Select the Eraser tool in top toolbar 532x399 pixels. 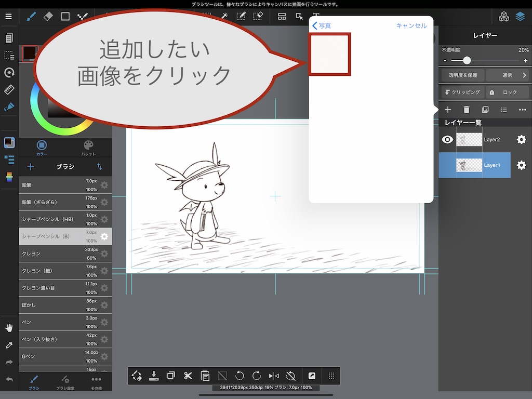48,16
